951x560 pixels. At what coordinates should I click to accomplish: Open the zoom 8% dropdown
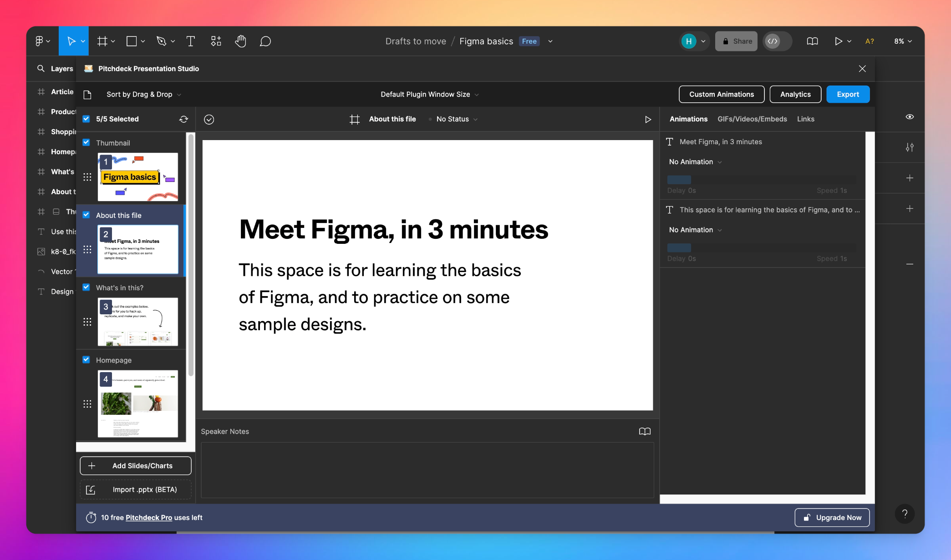click(x=903, y=41)
